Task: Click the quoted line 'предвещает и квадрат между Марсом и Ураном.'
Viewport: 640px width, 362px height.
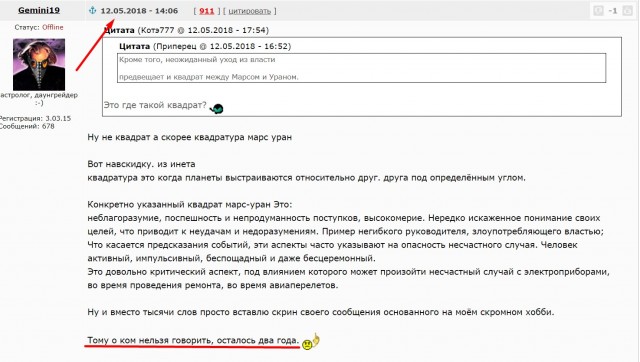Action: 209,77
